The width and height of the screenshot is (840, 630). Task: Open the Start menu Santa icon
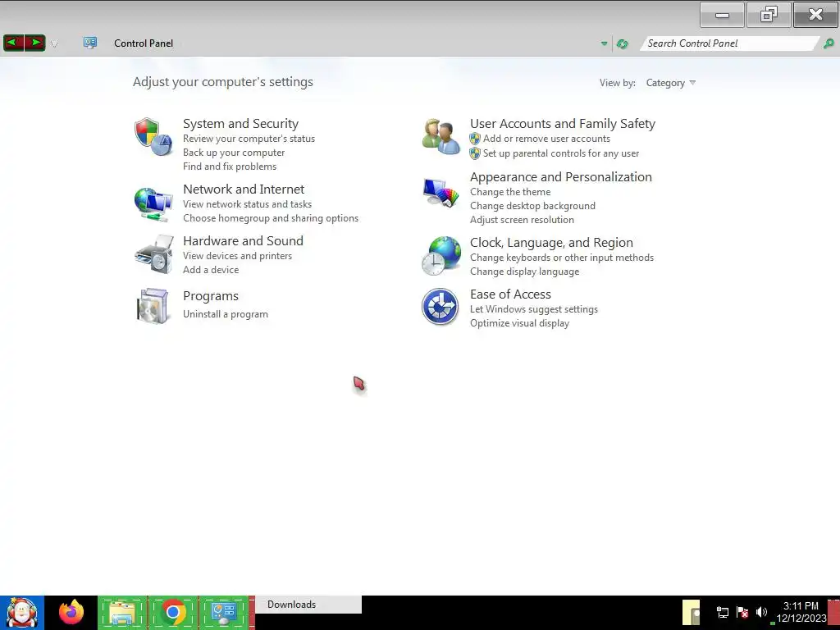pyautogui.click(x=22, y=613)
